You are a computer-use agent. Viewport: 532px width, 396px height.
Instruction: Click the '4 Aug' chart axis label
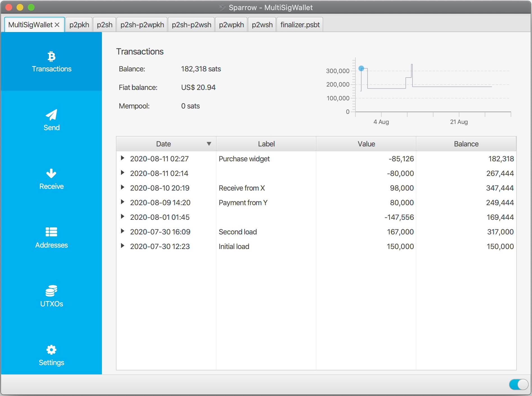(x=381, y=122)
